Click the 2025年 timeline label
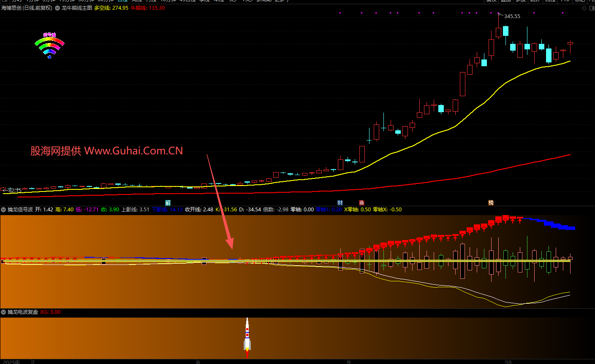This screenshot has height=364, width=595. click(x=11, y=361)
